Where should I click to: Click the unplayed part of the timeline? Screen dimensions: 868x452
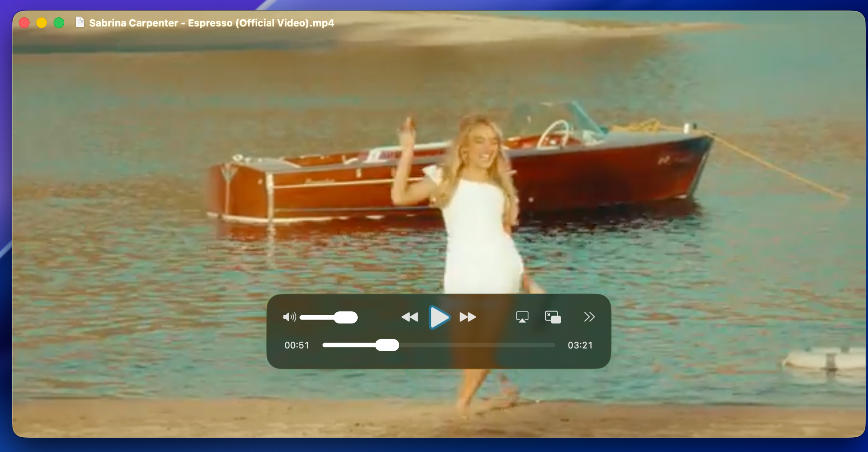click(x=477, y=345)
